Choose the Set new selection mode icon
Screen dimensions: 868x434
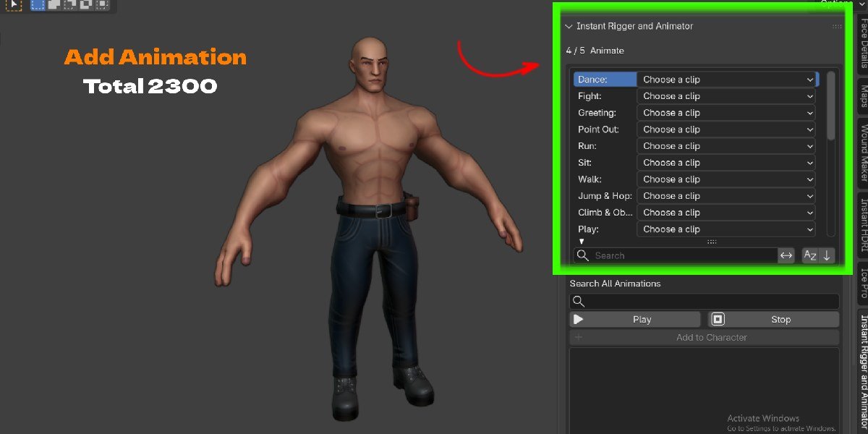[38, 4]
